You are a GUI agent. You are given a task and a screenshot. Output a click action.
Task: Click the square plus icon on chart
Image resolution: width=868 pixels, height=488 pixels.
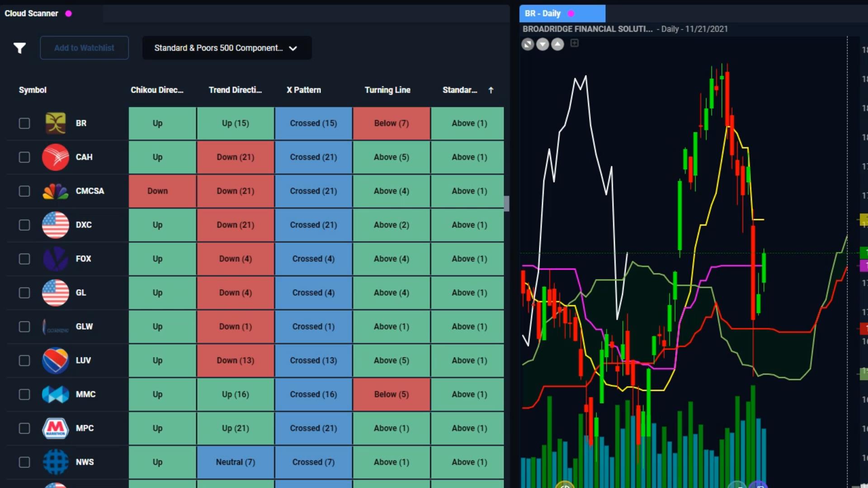pyautogui.click(x=575, y=43)
